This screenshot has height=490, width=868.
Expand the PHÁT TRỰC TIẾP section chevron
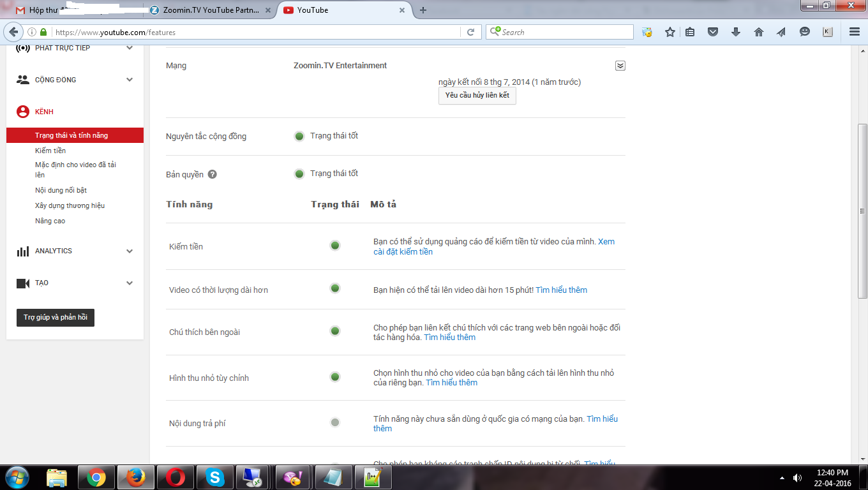pyautogui.click(x=130, y=48)
